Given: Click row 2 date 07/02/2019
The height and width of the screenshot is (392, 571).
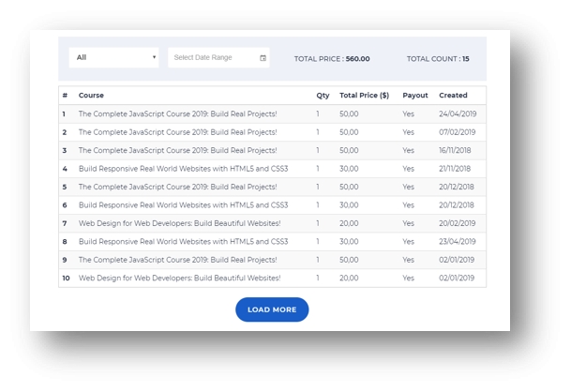Looking at the screenshot, I should point(457,132).
